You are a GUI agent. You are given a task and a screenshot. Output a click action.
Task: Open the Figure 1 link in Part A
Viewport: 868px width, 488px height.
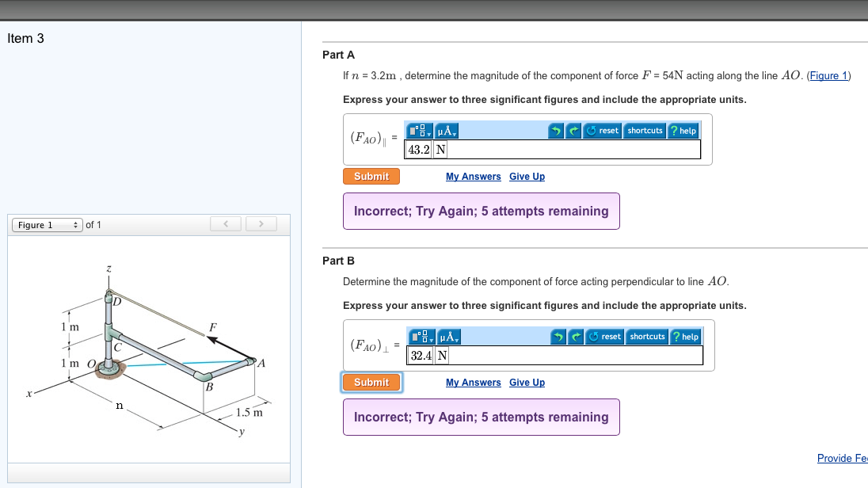[828, 75]
